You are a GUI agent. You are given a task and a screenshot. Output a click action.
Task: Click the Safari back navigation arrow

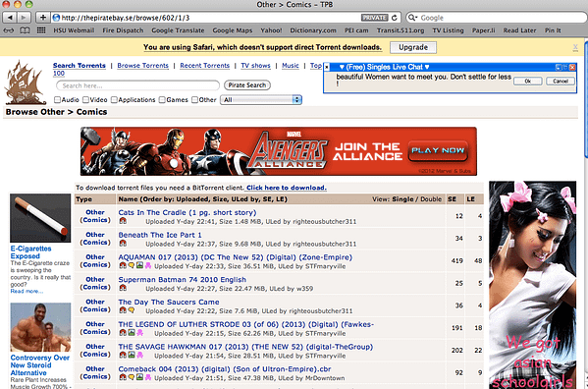[x=10, y=18]
